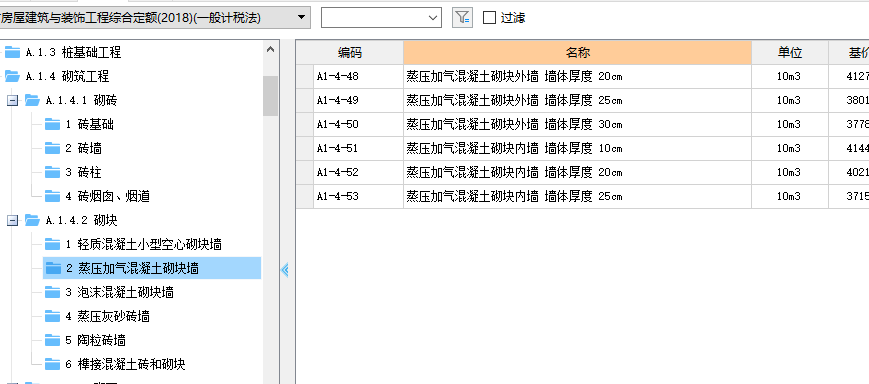Click the filter funnel icon button
Screen dimensions: 869x384
coord(462,18)
